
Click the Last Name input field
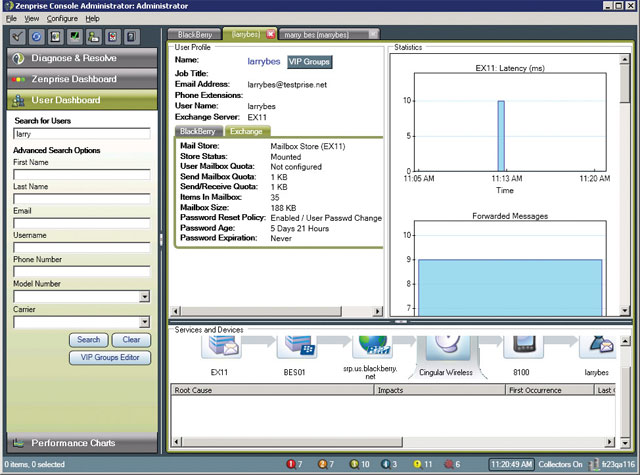coord(82,199)
